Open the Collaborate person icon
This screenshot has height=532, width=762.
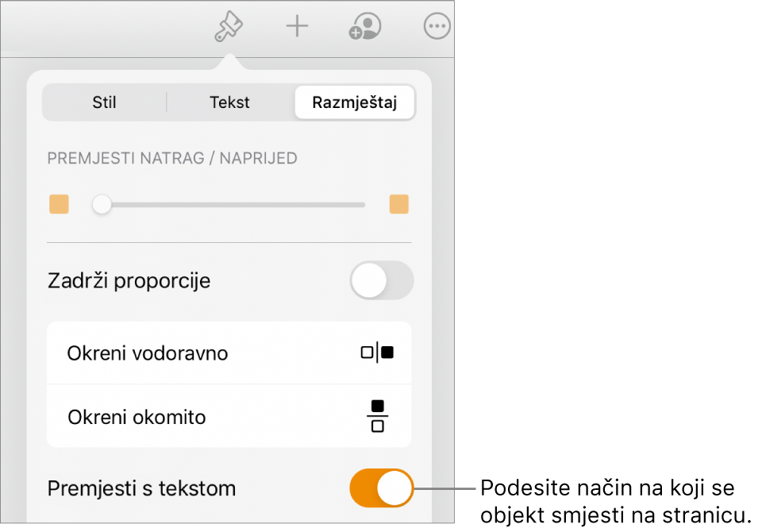(365, 27)
